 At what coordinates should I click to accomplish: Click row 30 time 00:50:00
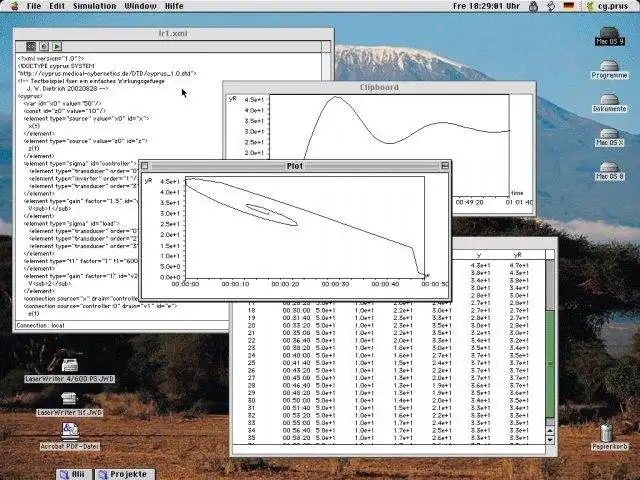point(296,400)
